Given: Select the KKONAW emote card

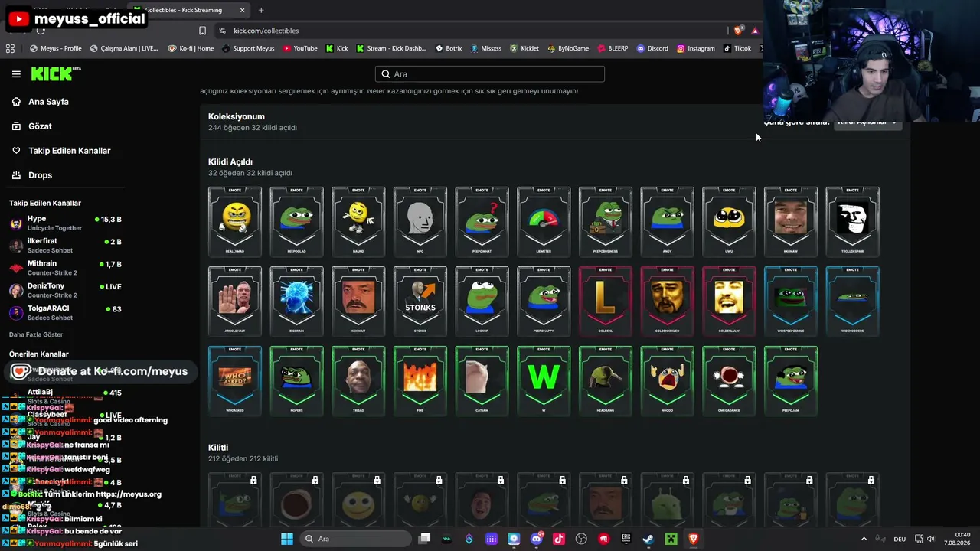Looking at the screenshot, I should coord(791,222).
